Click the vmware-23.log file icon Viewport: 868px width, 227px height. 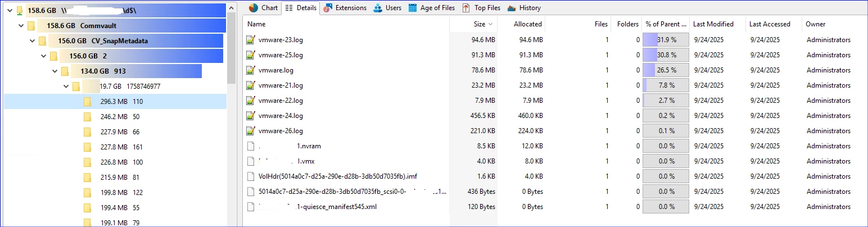[x=251, y=40]
